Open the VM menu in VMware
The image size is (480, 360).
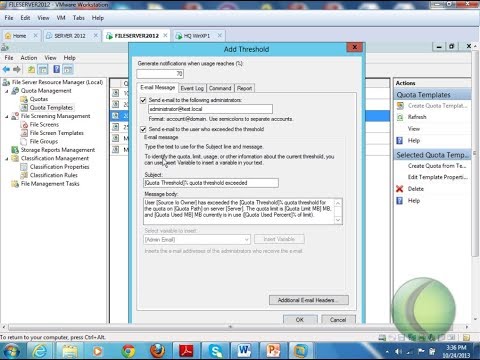click(x=61, y=18)
